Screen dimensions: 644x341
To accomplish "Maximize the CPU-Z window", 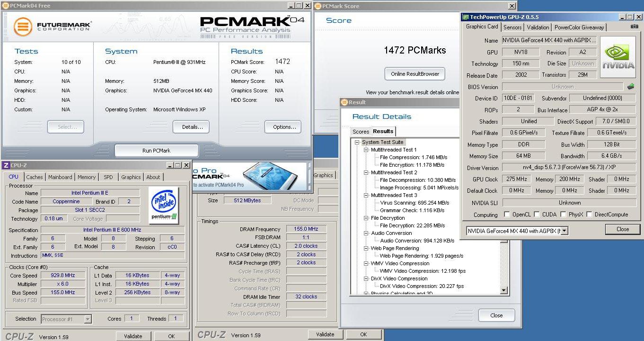I will click(x=177, y=165).
